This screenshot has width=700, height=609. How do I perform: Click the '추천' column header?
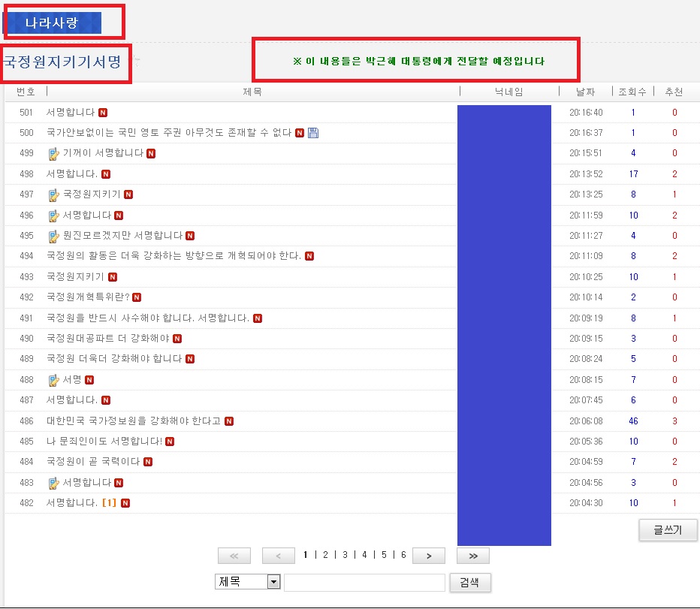pos(674,92)
